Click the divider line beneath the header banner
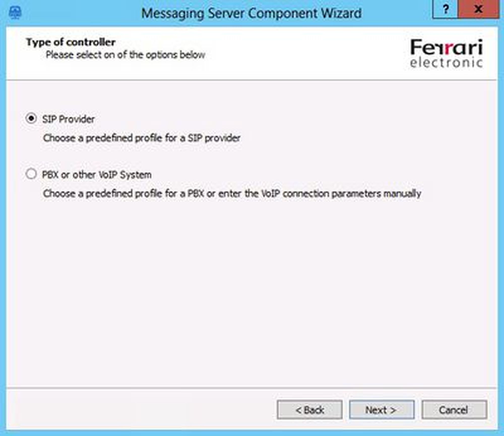 (252, 80)
